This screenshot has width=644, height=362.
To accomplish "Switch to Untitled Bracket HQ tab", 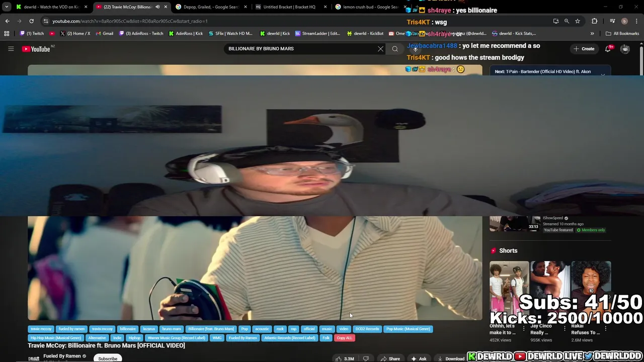I will click(x=289, y=7).
